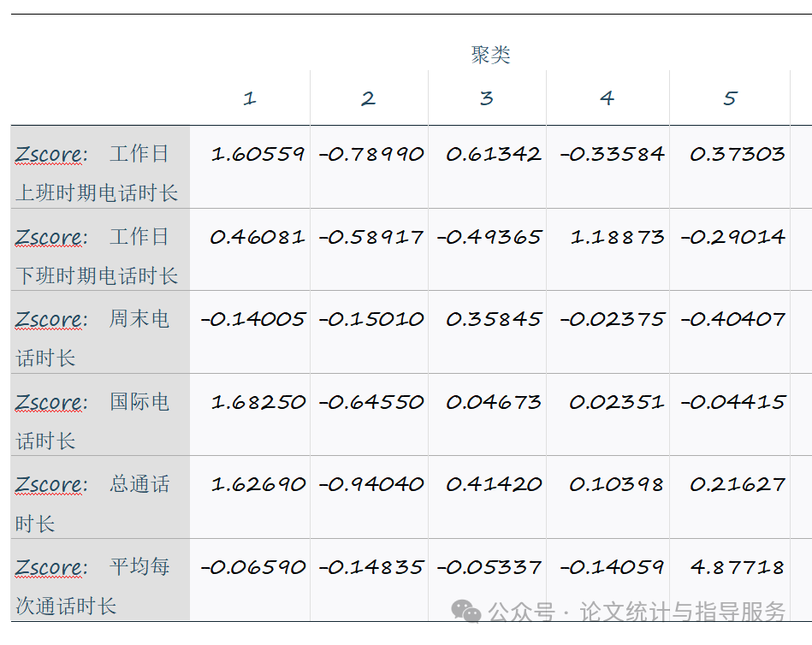Select cell value 1.18873

[617, 237]
